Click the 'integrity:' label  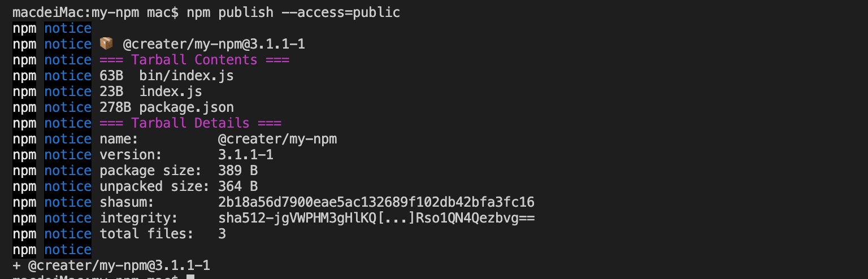(139, 218)
